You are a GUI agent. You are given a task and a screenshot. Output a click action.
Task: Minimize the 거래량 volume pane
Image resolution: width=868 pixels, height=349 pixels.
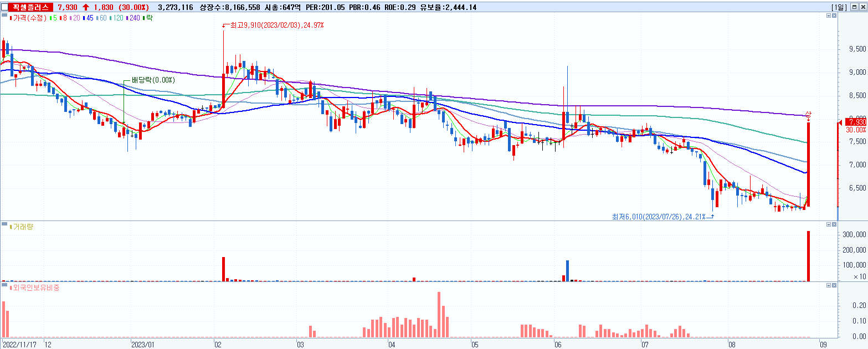(x=828, y=224)
